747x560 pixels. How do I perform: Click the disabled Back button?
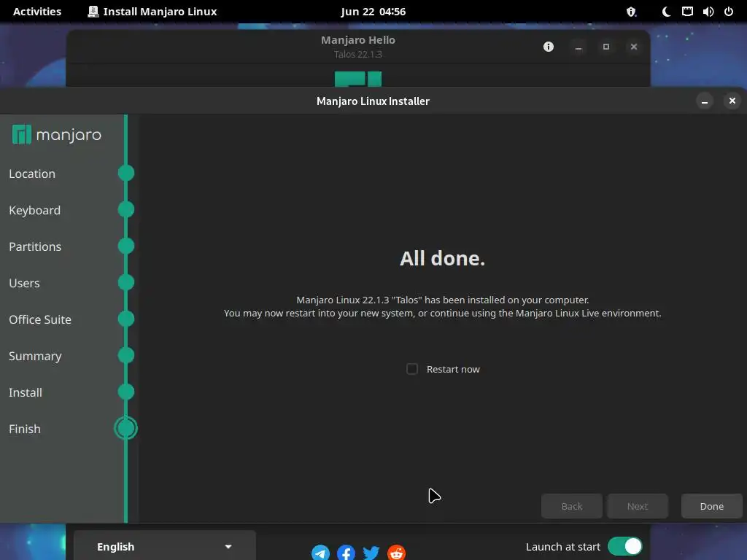[572, 506]
